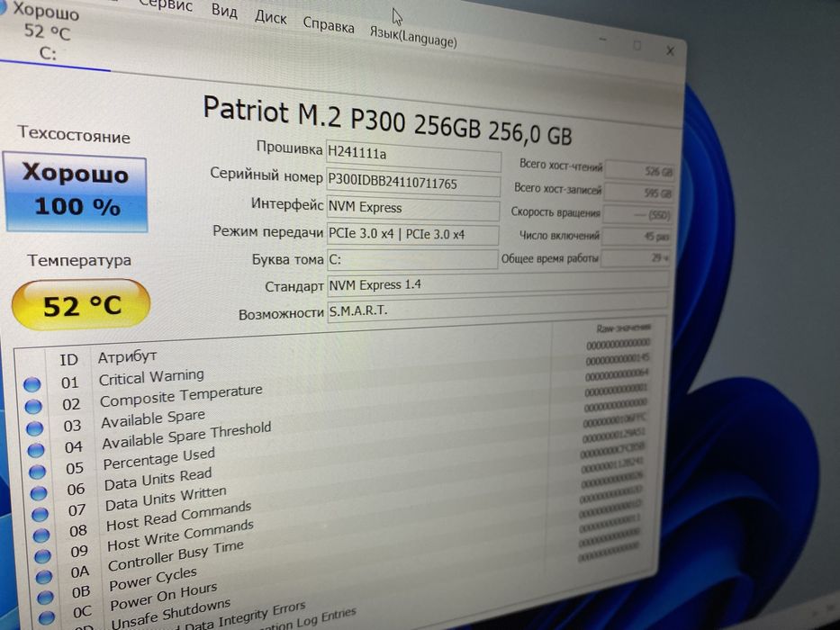Select the C: drive tab showing 52 °C
The width and height of the screenshot is (840, 630).
(x=47, y=31)
